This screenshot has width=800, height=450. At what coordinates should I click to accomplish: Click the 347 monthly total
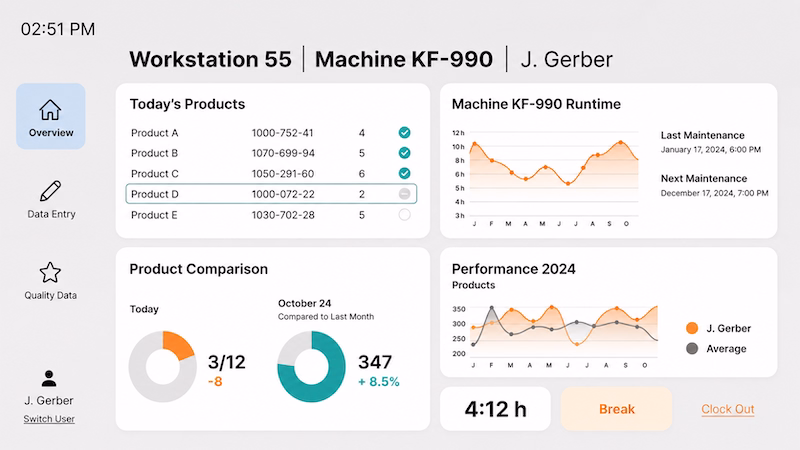click(x=375, y=362)
